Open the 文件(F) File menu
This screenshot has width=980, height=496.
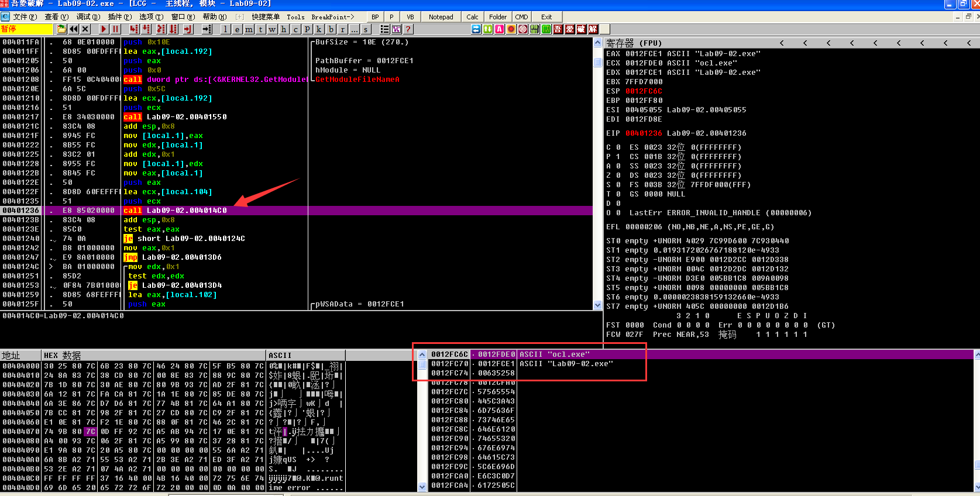(25, 17)
